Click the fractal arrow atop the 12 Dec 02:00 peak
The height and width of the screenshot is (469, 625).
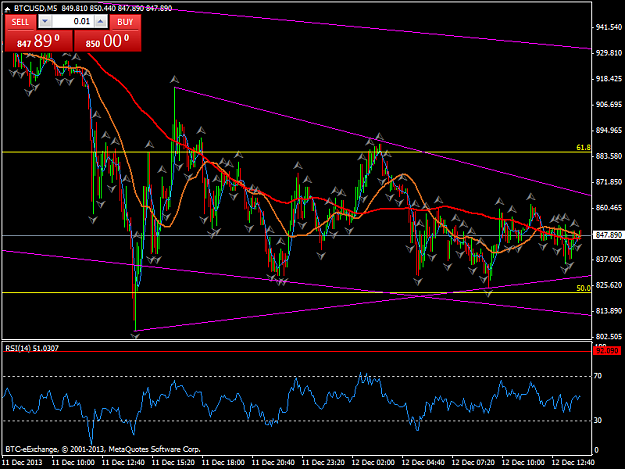point(379,136)
